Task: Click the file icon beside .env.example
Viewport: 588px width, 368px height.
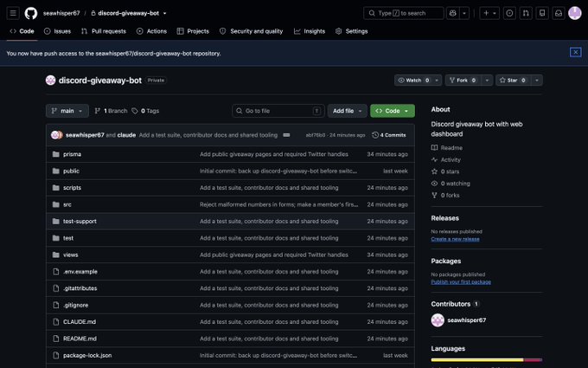Action: (x=56, y=272)
